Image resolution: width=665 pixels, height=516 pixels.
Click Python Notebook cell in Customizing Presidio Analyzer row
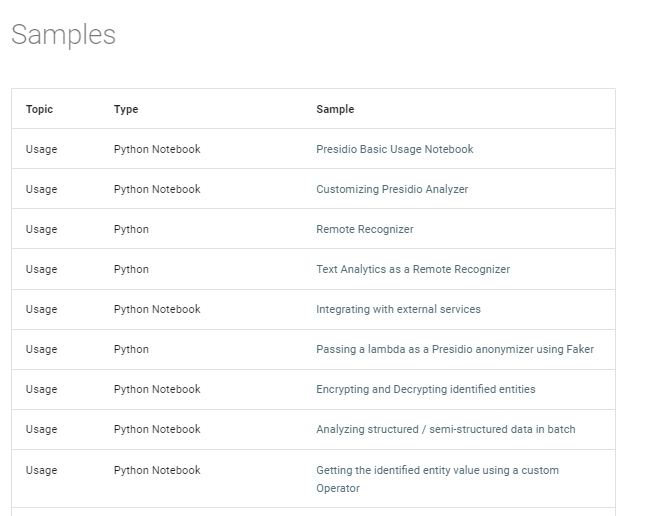(157, 189)
